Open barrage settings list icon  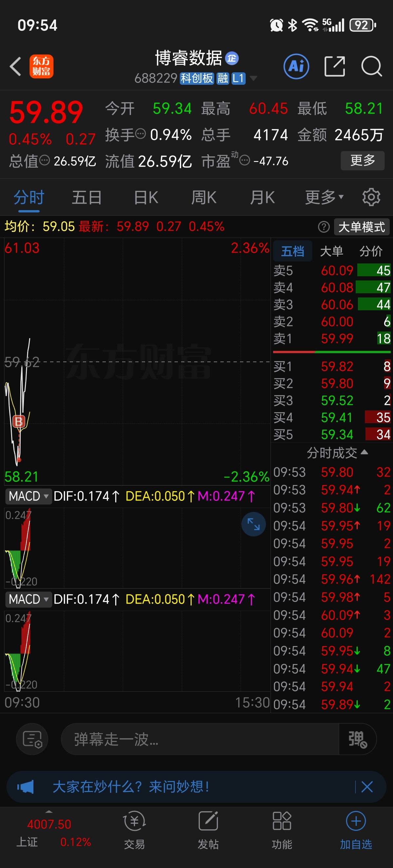(x=32, y=739)
